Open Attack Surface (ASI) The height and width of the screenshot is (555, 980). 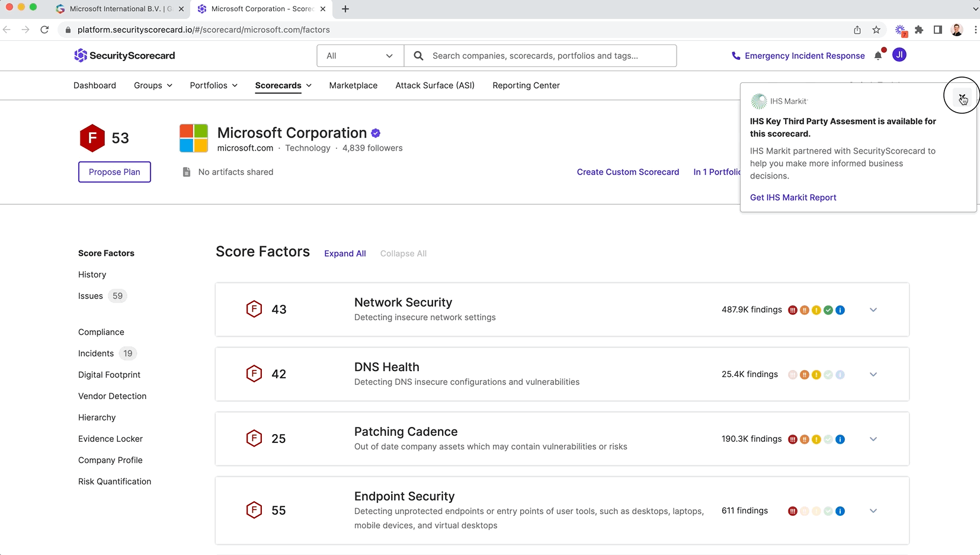[x=435, y=85]
